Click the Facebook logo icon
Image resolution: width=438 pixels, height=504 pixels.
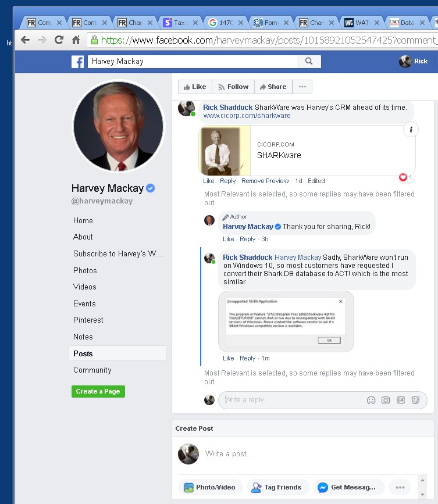(x=77, y=62)
